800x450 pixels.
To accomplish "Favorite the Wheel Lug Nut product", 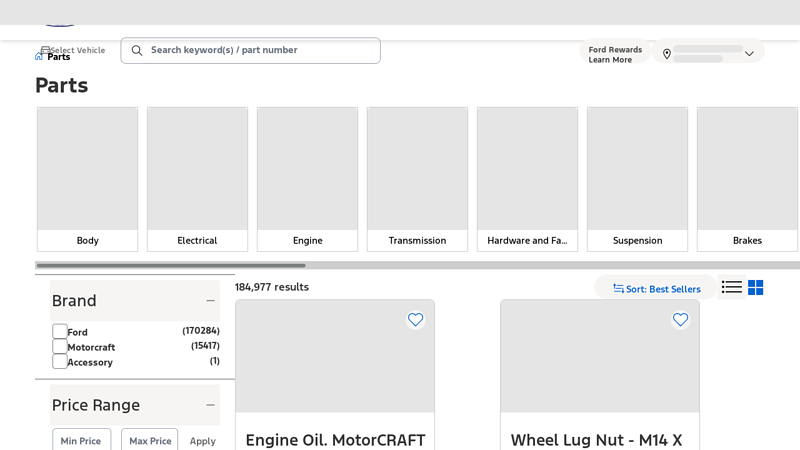I will tap(680, 320).
